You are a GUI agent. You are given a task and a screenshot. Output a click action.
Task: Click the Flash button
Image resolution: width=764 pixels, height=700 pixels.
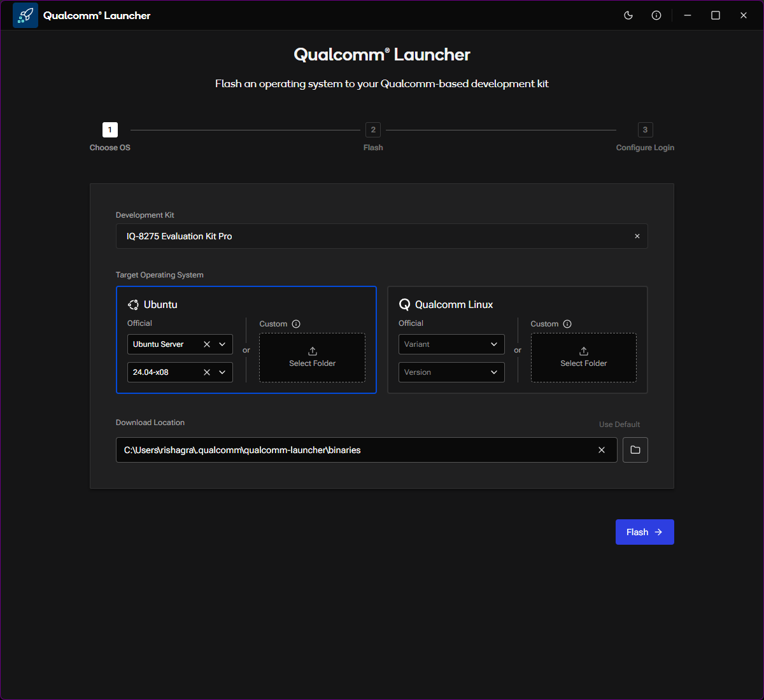pyautogui.click(x=645, y=532)
